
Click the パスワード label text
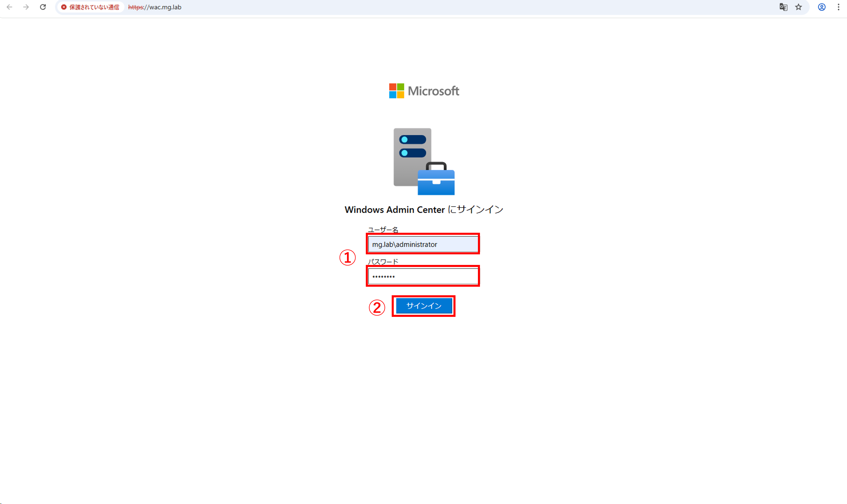tap(383, 261)
